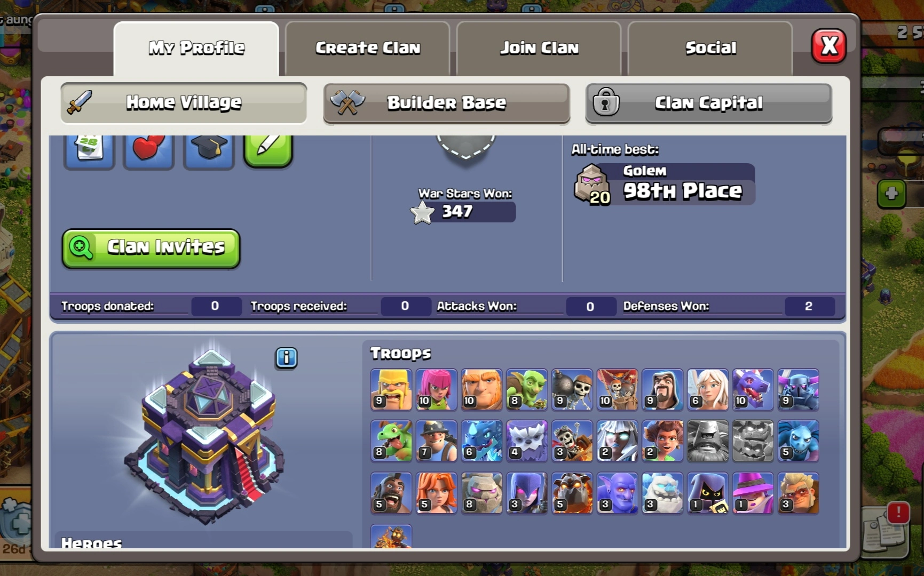The height and width of the screenshot is (576, 924).
Task: Select the Wizard troop icon
Action: 662,389
